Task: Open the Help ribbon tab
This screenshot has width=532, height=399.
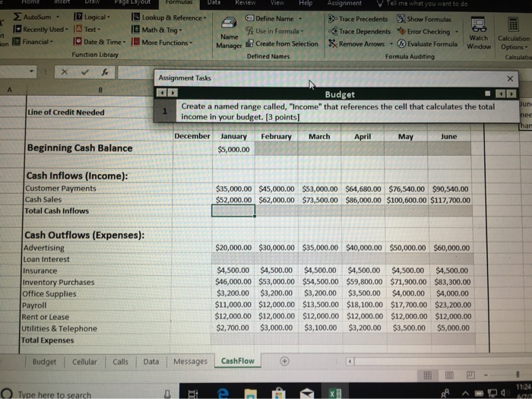Action: point(306,3)
